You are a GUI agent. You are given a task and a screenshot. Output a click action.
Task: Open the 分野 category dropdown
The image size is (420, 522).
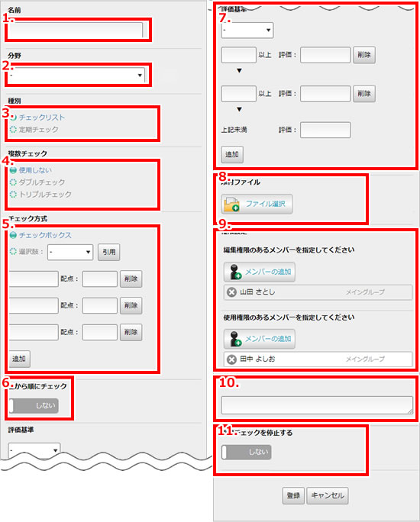pos(76,76)
